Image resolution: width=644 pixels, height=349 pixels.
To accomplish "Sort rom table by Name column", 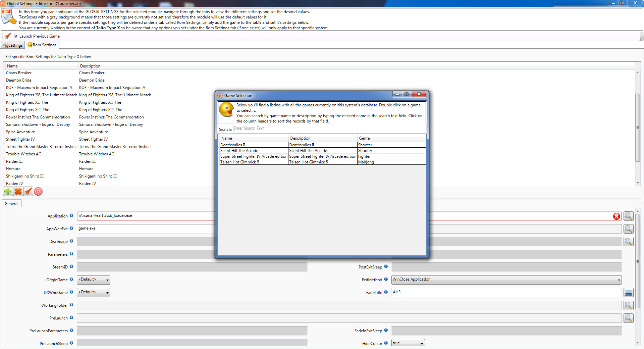I will click(42, 66).
